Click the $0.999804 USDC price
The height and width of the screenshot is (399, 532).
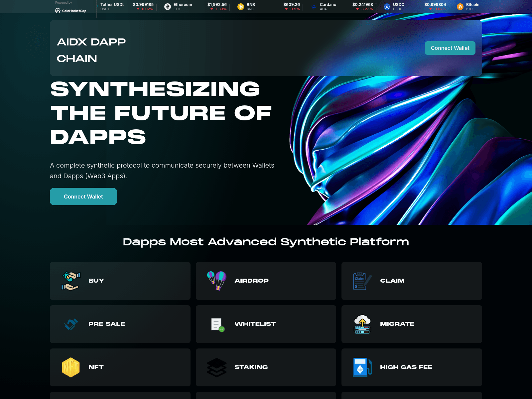tap(435, 5)
